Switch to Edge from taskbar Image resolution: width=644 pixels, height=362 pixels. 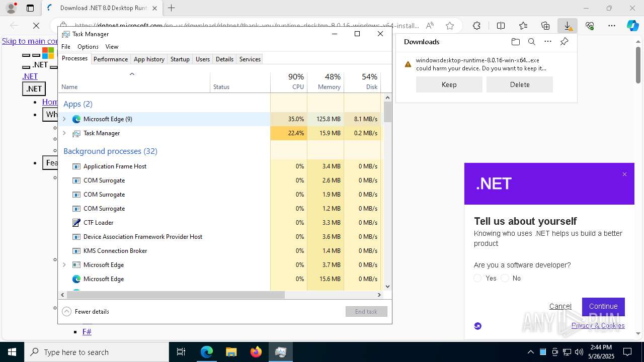(207, 352)
